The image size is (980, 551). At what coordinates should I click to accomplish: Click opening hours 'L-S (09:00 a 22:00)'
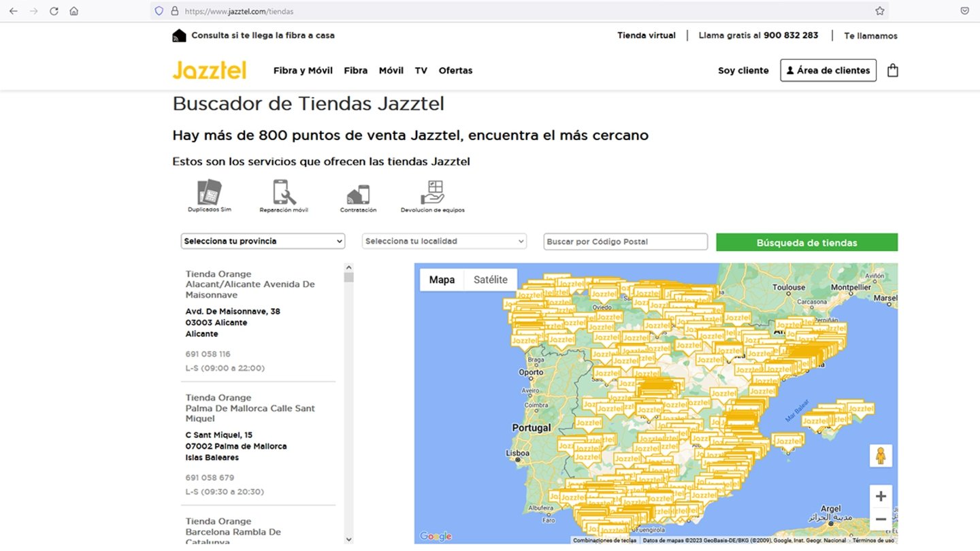[x=225, y=368]
